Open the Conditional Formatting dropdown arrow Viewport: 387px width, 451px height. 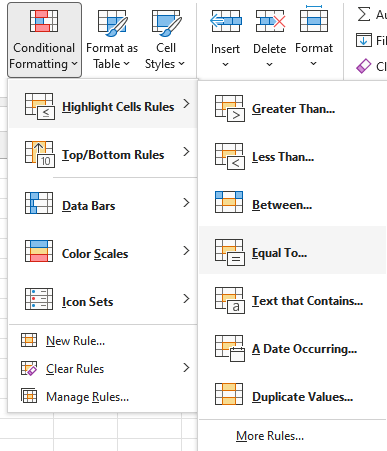pos(74,63)
